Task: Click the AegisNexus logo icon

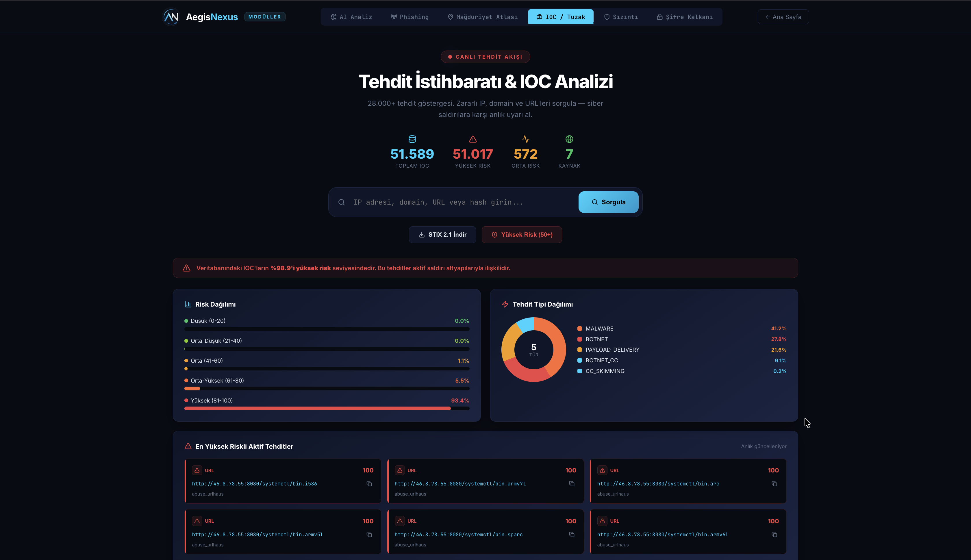Action: (x=171, y=16)
